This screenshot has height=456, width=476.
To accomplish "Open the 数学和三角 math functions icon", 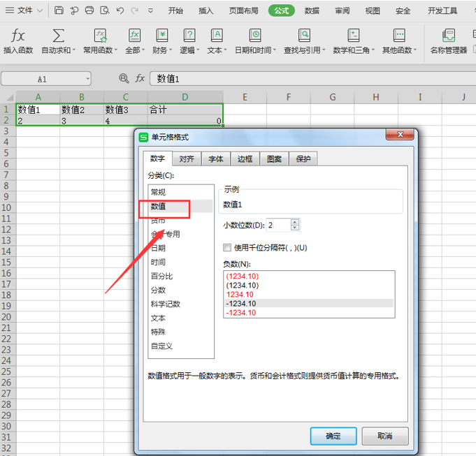I will click(354, 36).
